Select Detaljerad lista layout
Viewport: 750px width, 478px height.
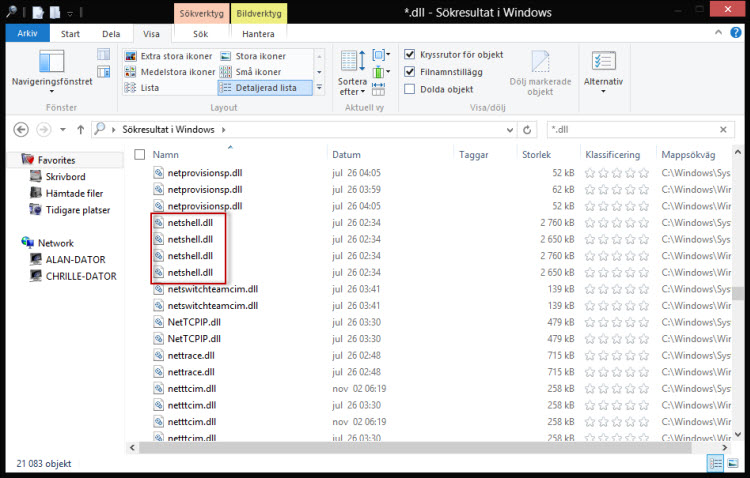[x=265, y=88]
